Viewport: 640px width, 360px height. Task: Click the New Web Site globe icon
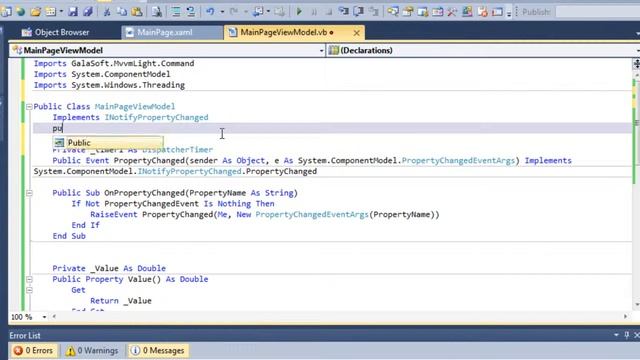pos(20,12)
